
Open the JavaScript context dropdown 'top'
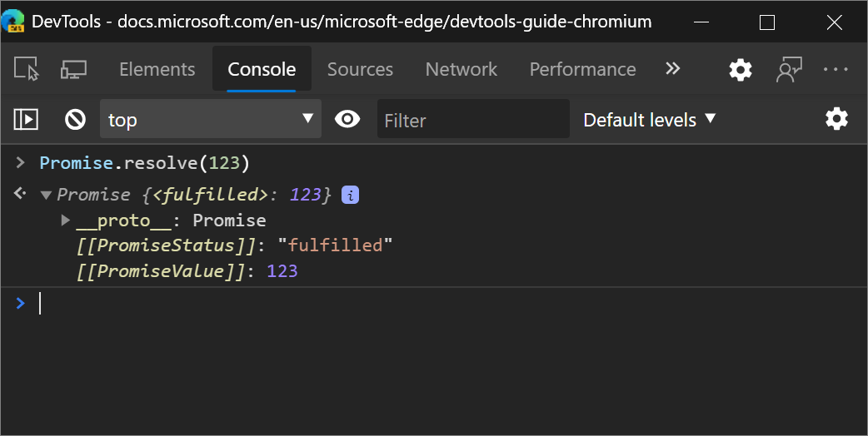pos(211,119)
